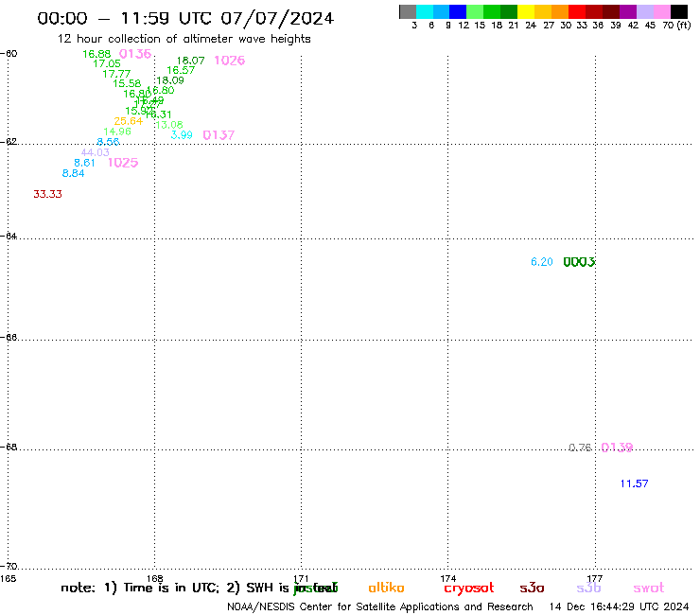Click the pink time label 0137

point(219,135)
